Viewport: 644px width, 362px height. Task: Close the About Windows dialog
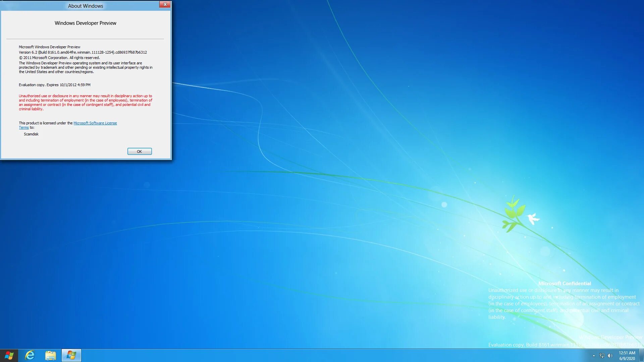click(x=165, y=4)
